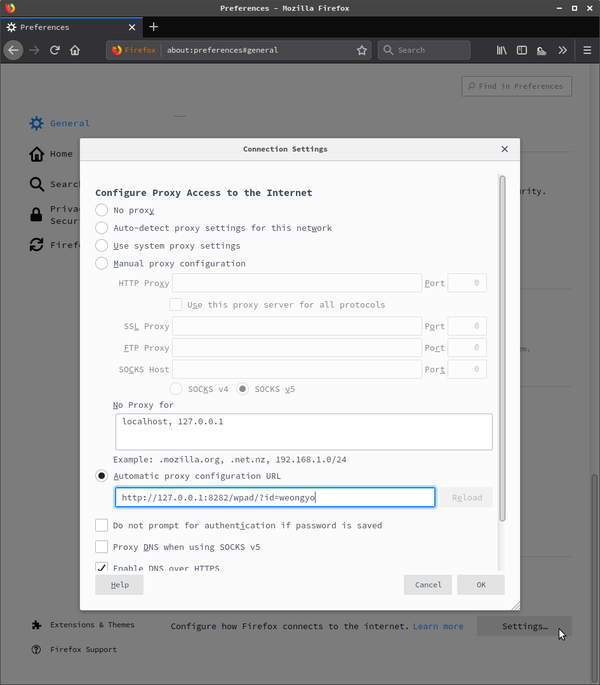Click the FTP Proxy Port field

[x=467, y=348]
